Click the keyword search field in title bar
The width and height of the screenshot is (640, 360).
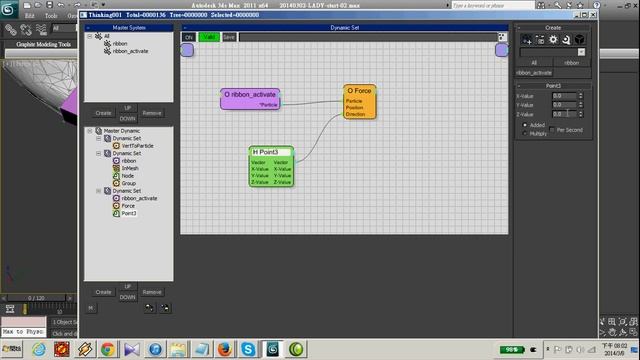coord(493,5)
